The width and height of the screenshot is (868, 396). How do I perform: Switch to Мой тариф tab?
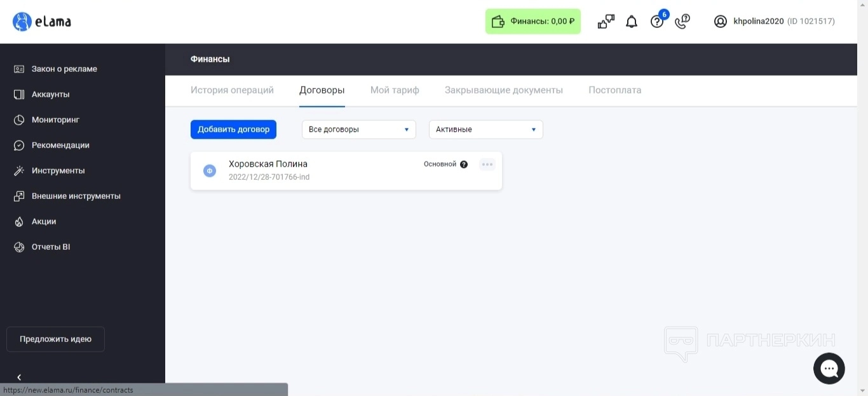pos(395,90)
